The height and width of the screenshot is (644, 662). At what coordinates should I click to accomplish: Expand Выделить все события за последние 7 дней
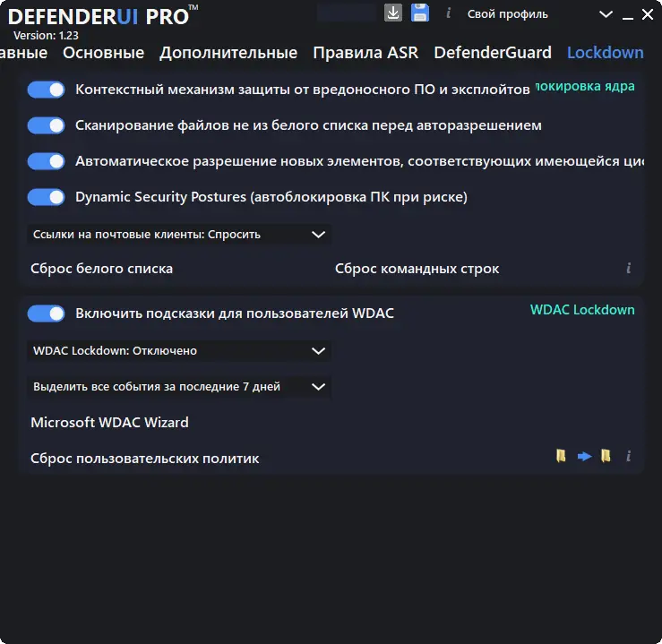tap(179, 387)
